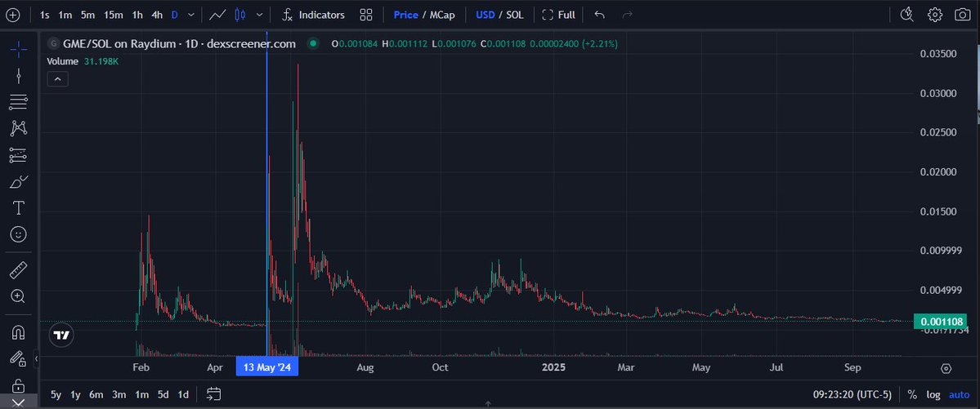The height and width of the screenshot is (409, 980).
Task: Open the emoji icons tool
Action: coord(18,235)
